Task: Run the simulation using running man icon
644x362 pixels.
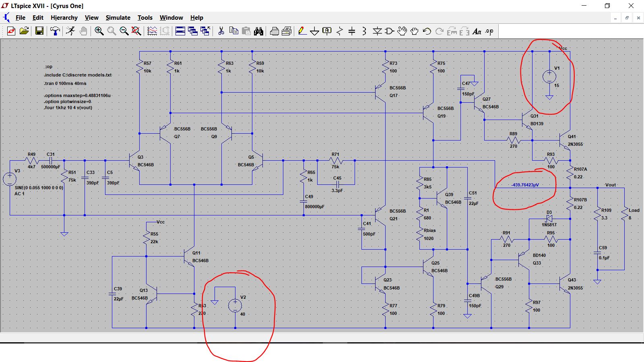Action: [x=70, y=31]
